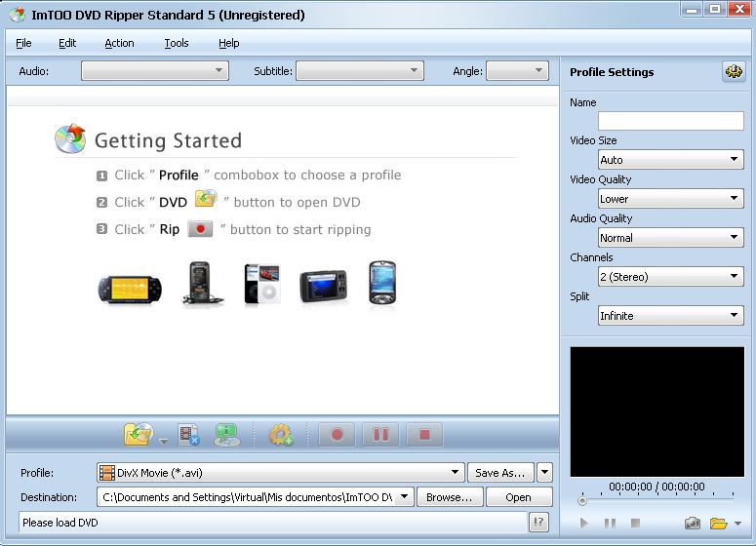
Task: Click the DivX film icon in Profile box
Action: point(107,473)
